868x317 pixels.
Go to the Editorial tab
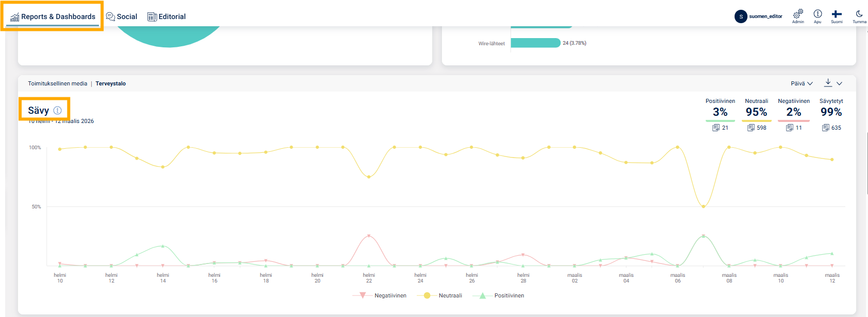point(166,16)
